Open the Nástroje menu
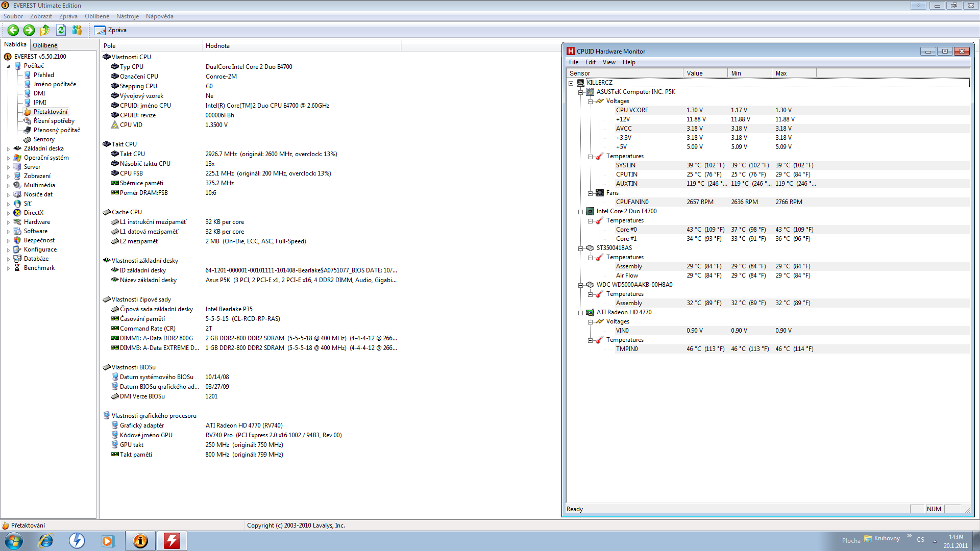 pos(127,16)
